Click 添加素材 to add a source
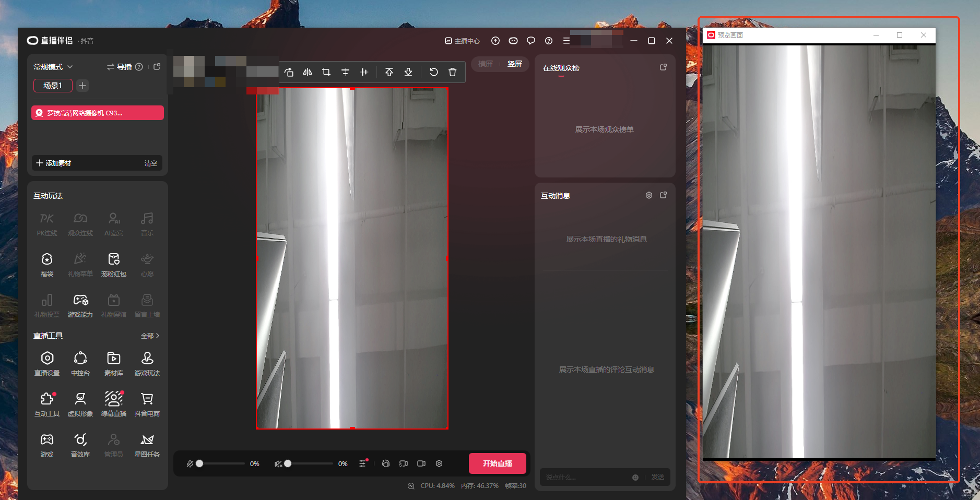Viewport: 980px width, 500px height. [x=54, y=163]
